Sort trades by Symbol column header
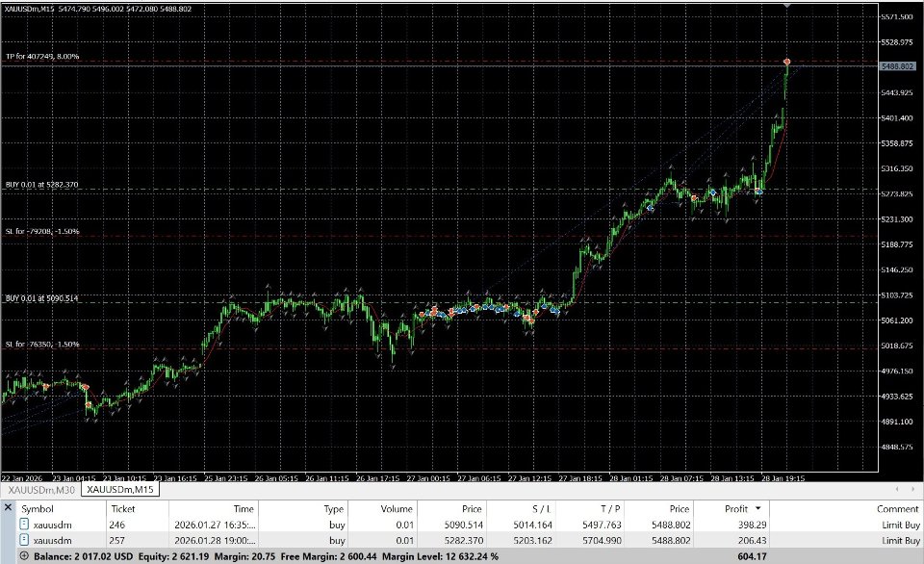Viewport: 924px width, 564px height. point(38,508)
